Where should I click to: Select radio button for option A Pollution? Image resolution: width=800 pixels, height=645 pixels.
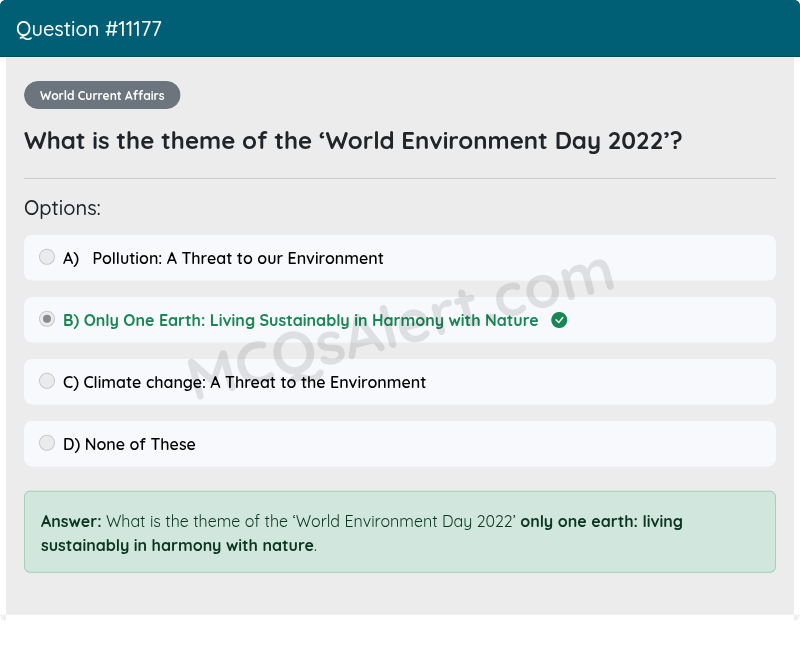tap(47, 257)
